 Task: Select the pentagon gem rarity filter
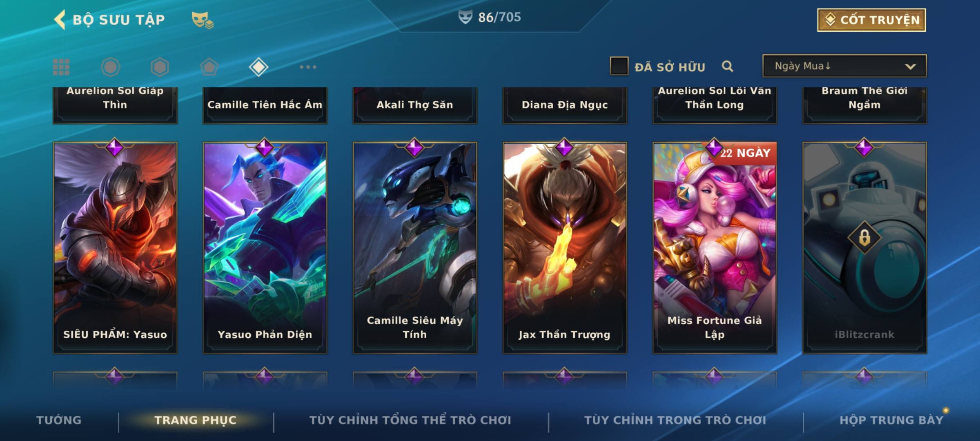click(x=209, y=67)
